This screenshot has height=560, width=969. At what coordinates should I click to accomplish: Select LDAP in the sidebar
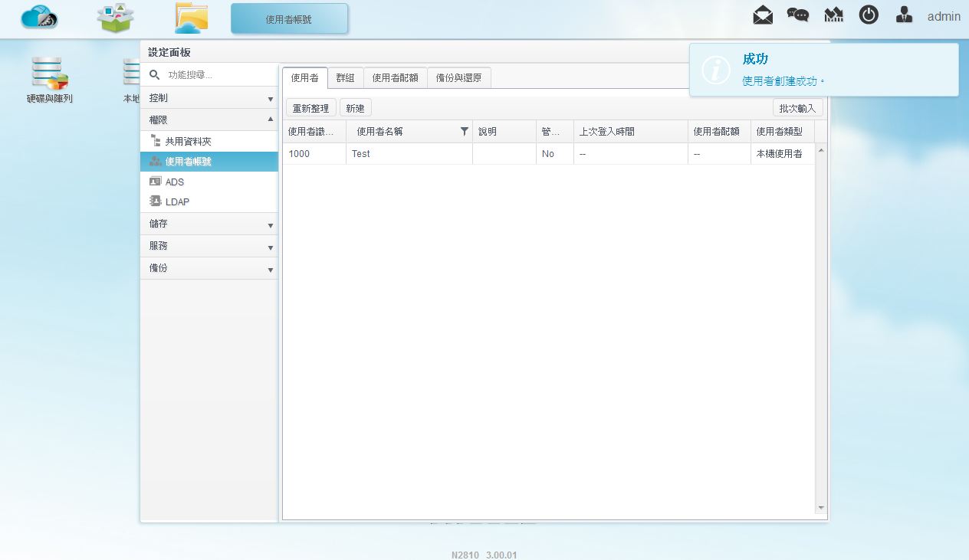209,201
